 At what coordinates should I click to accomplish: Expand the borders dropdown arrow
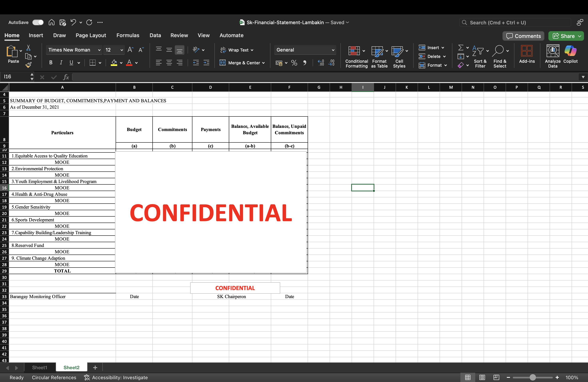point(100,63)
